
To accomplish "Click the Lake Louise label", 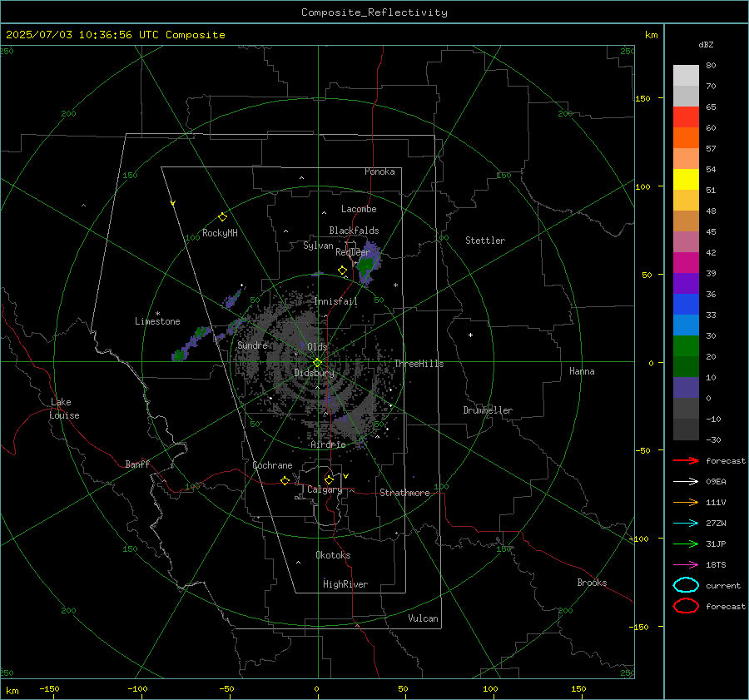I will click(x=64, y=409).
